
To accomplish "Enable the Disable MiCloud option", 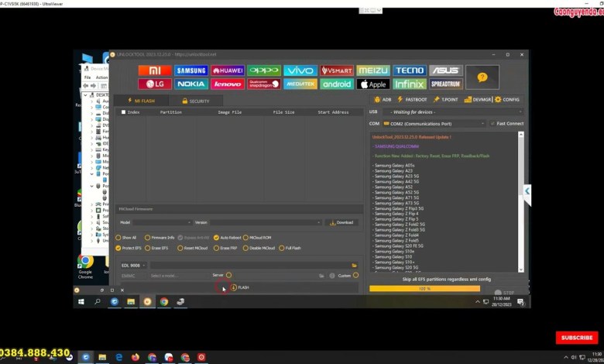I will [259, 248].
